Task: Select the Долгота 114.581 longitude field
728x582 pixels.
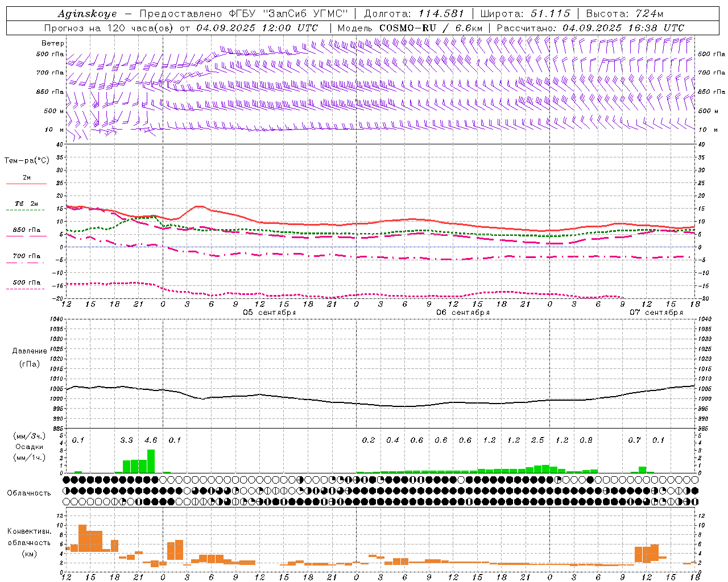Action: pyautogui.click(x=414, y=14)
